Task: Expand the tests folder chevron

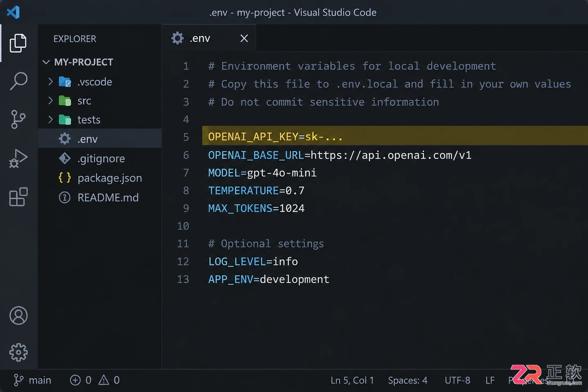Action: click(50, 120)
